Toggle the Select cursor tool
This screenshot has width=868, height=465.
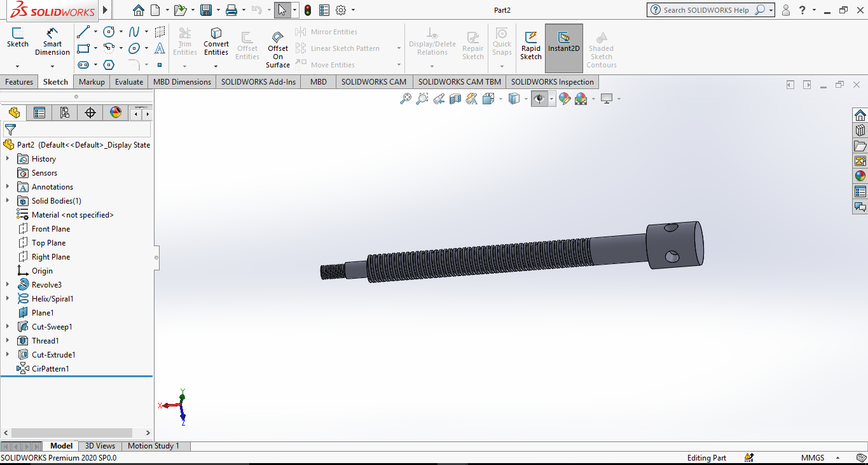point(282,10)
